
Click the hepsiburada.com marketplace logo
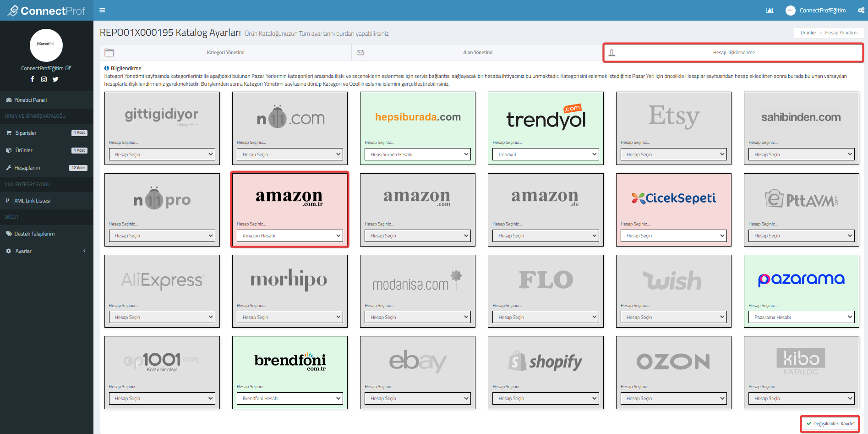pos(418,117)
